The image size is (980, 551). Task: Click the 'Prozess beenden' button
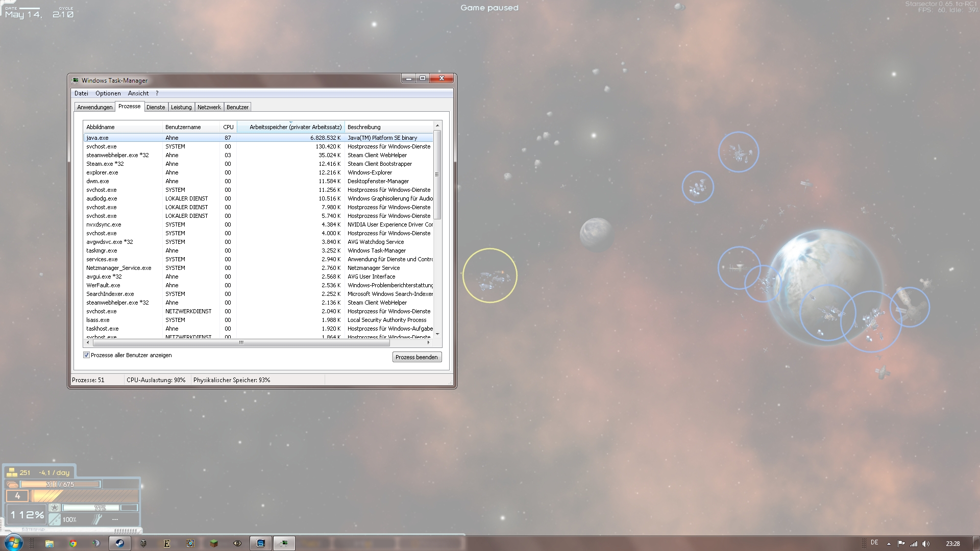point(416,357)
